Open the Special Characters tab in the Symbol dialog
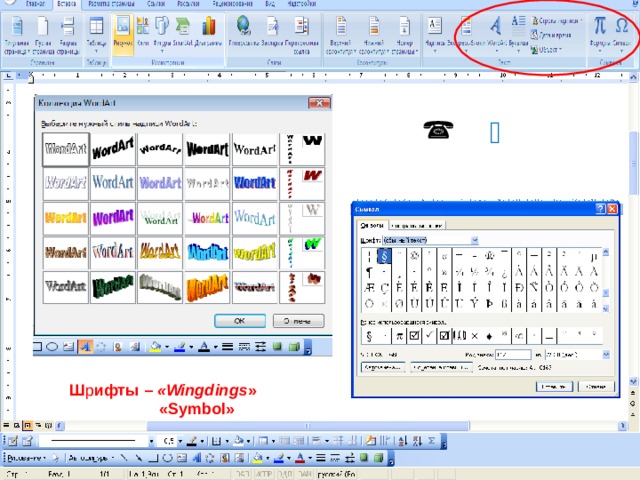 (x=416, y=225)
